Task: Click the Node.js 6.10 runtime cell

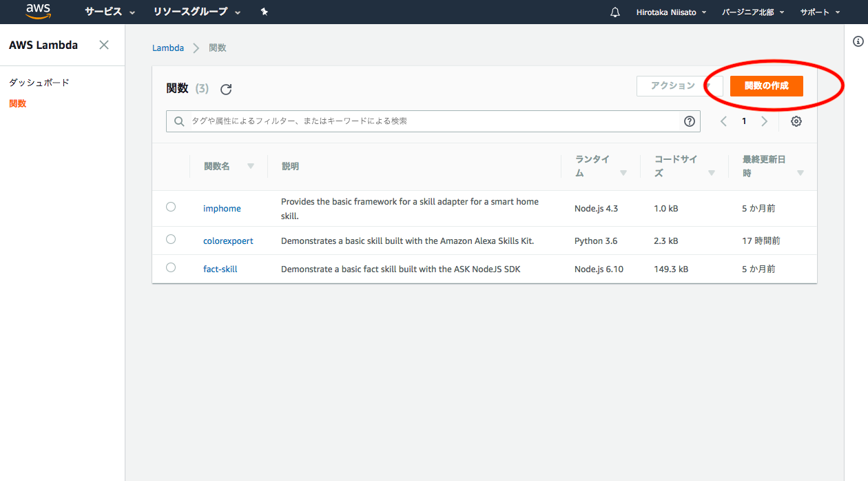Action: [599, 269]
